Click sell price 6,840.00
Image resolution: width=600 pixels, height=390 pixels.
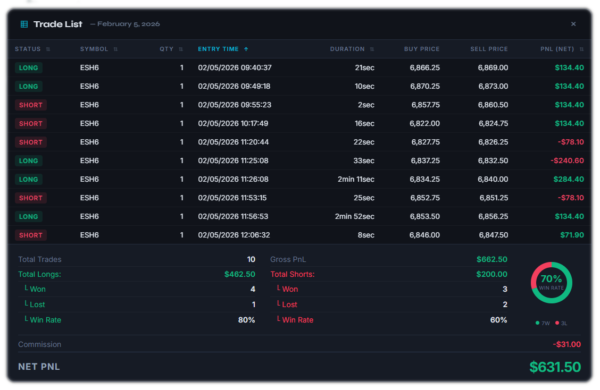(x=493, y=179)
